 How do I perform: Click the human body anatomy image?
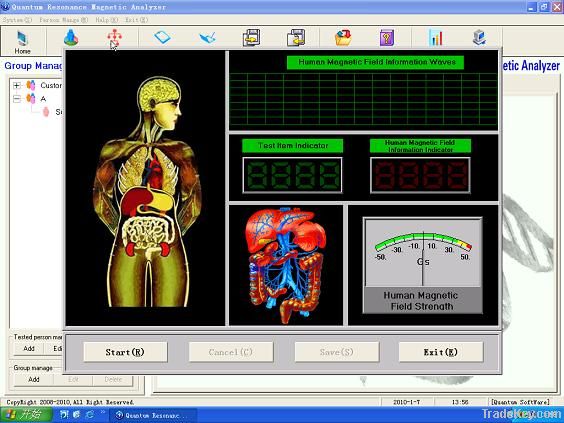pos(147,191)
